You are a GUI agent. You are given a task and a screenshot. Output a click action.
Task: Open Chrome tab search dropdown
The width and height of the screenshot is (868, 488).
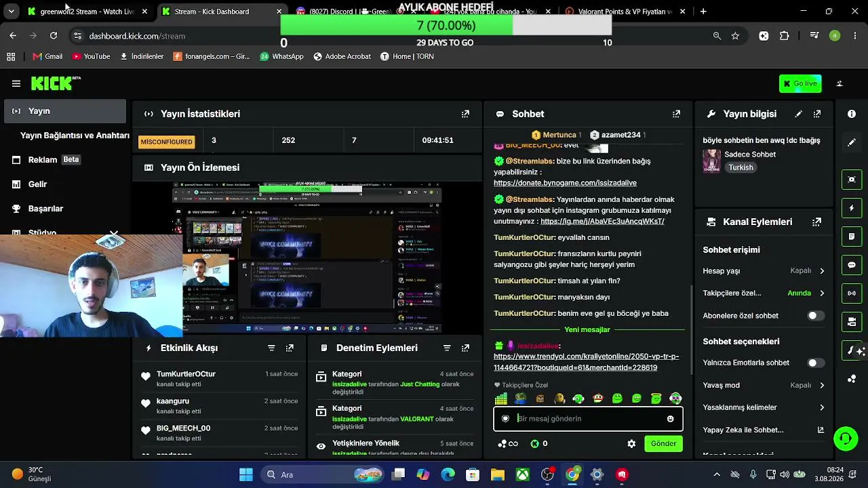point(11,12)
